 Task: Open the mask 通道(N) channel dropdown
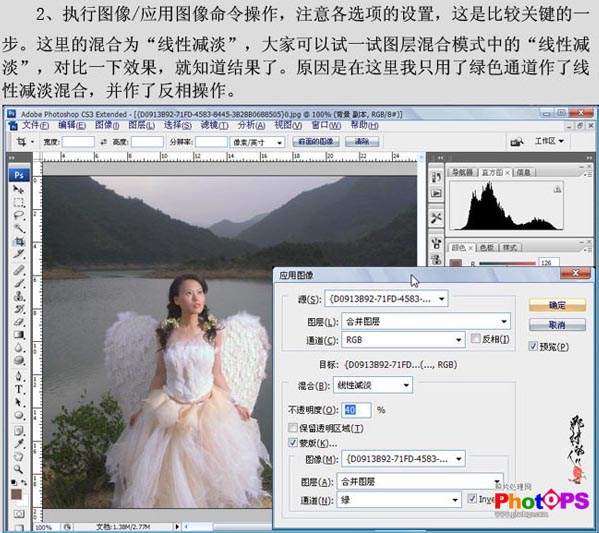(398, 500)
